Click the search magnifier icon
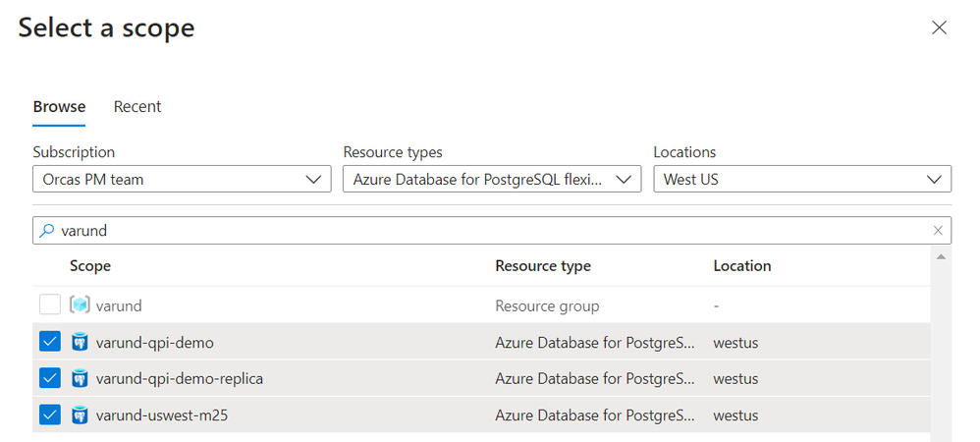This screenshot has height=442, width=980. (46, 231)
